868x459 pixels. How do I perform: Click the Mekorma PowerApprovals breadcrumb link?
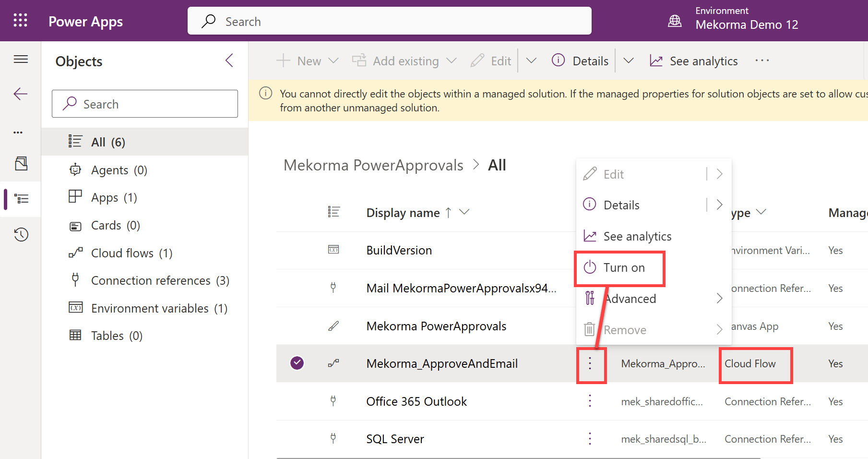(x=373, y=165)
